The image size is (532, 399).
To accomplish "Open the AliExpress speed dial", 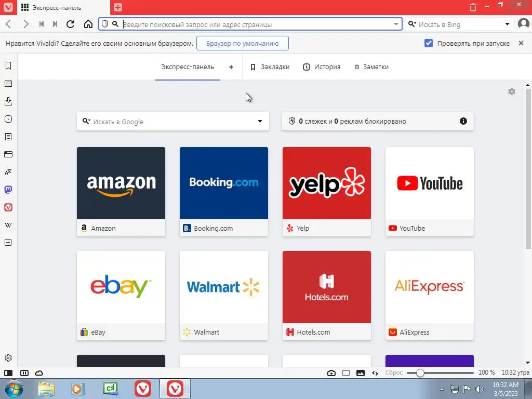I will pos(430,296).
